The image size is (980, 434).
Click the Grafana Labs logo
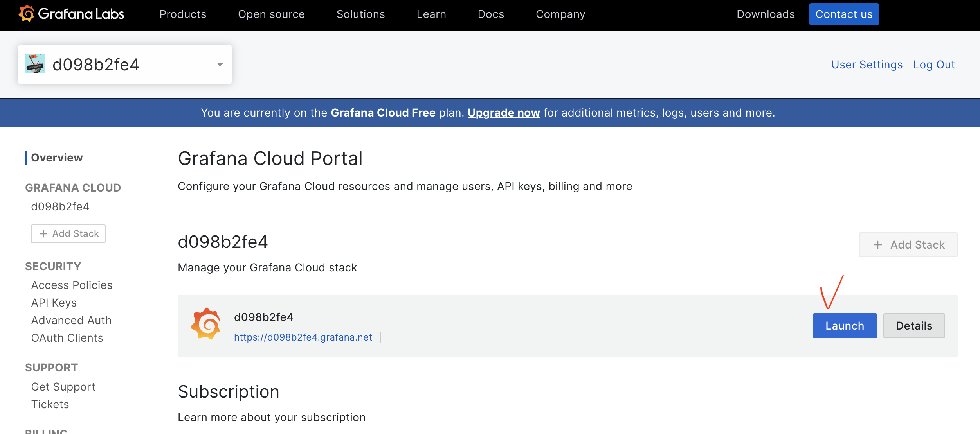click(x=71, y=14)
